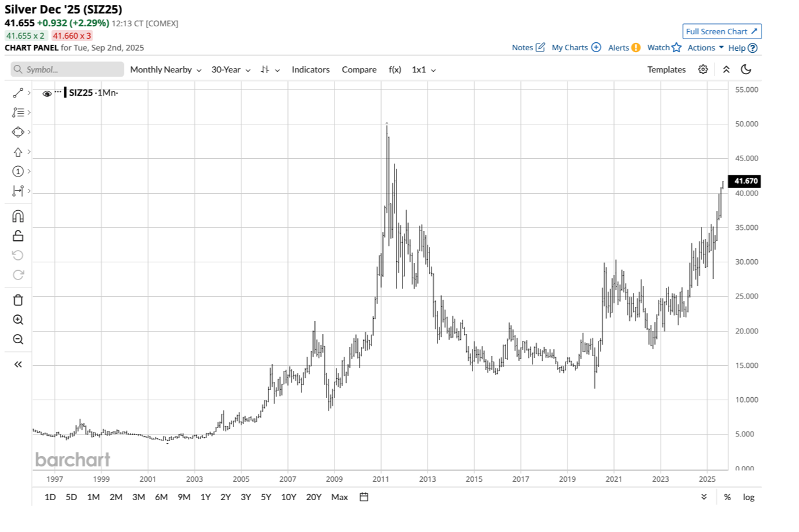This screenshot has width=799, height=532.
Task: Open the Monthly Nearby period dropdown
Action: [x=165, y=69]
